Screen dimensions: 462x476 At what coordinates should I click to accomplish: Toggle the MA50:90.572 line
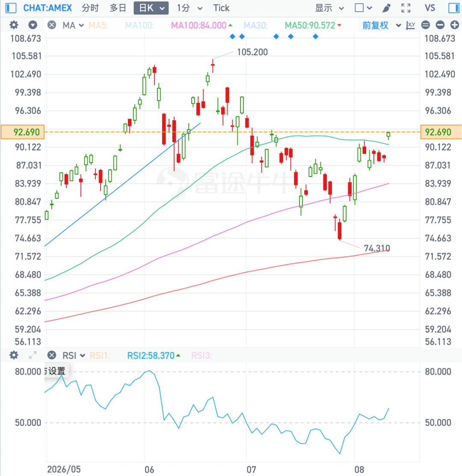(x=313, y=25)
